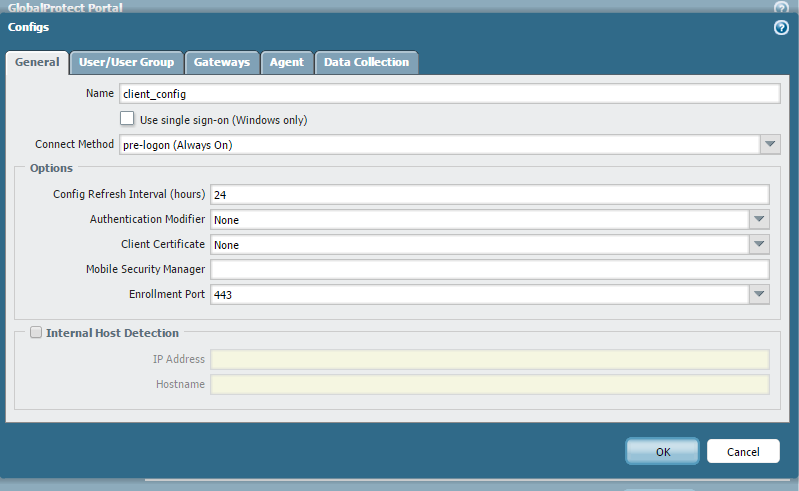Image resolution: width=799 pixels, height=491 pixels.
Task: Enable the Internal Host Detection checkbox
Action: (x=36, y=333)
